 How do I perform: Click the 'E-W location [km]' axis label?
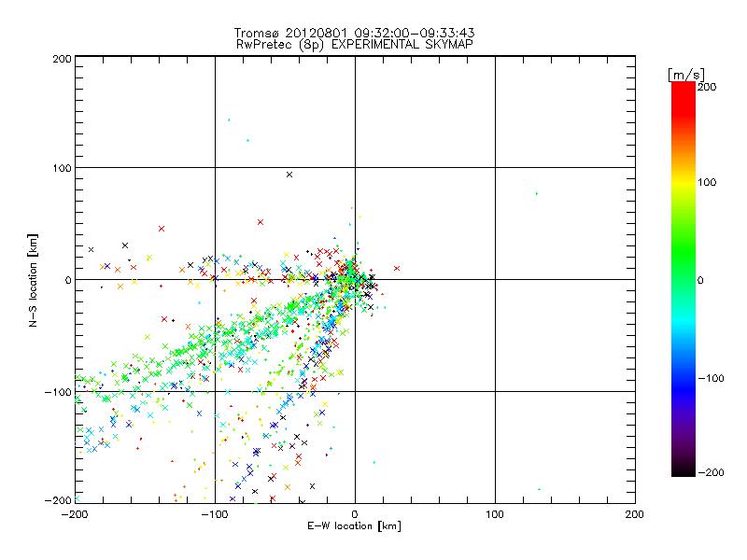pyautogui.click(x=354, y=526)
